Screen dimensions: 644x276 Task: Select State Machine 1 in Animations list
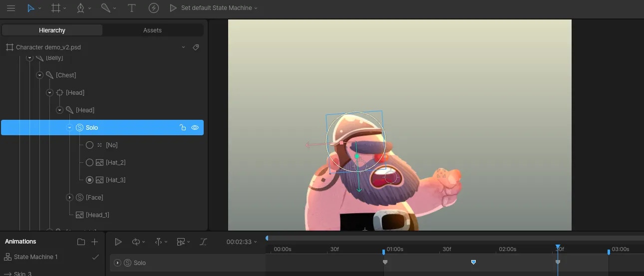tap(35, 257)
